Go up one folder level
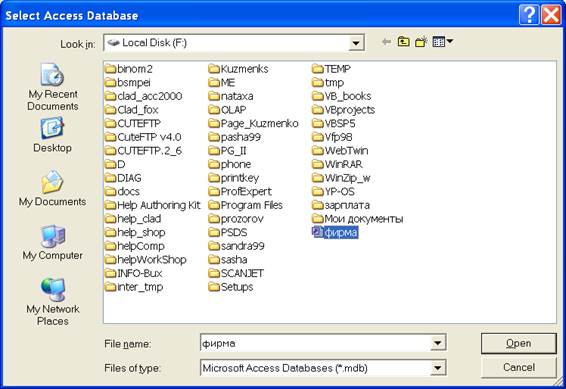 (404, 42)
